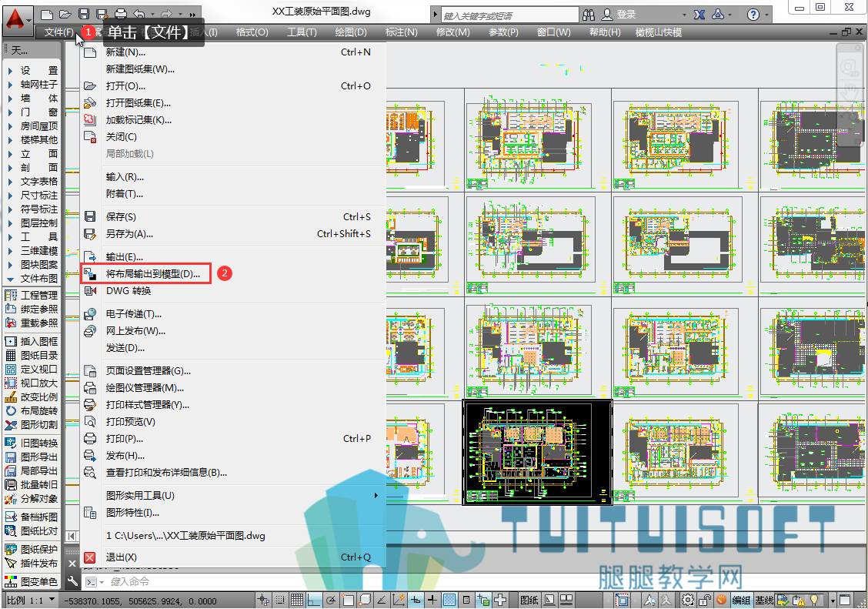Expand the 图形实用工具(U) submenu arrow
The width and height of the screenshot is (868, 609).
click(x=376, y=496)
